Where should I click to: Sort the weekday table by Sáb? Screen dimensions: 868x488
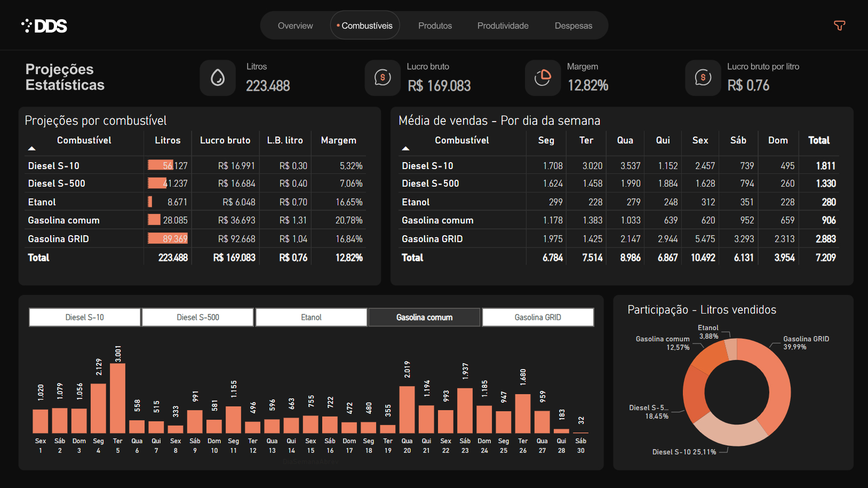[738, 140]
